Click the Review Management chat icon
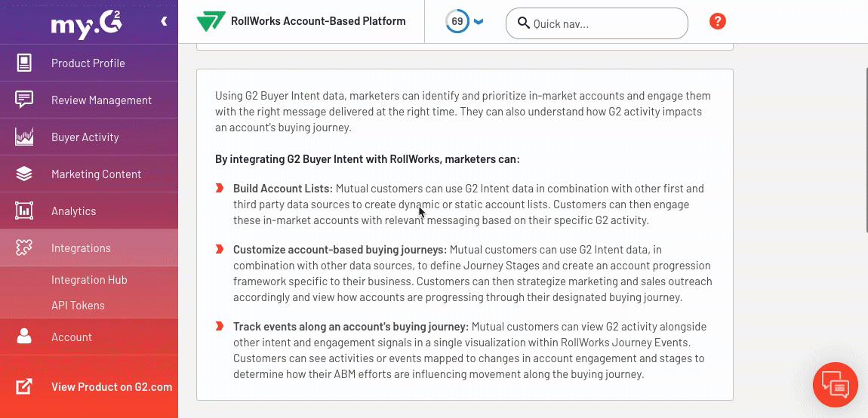Screen dimensions: 868x418 point(24,100)
